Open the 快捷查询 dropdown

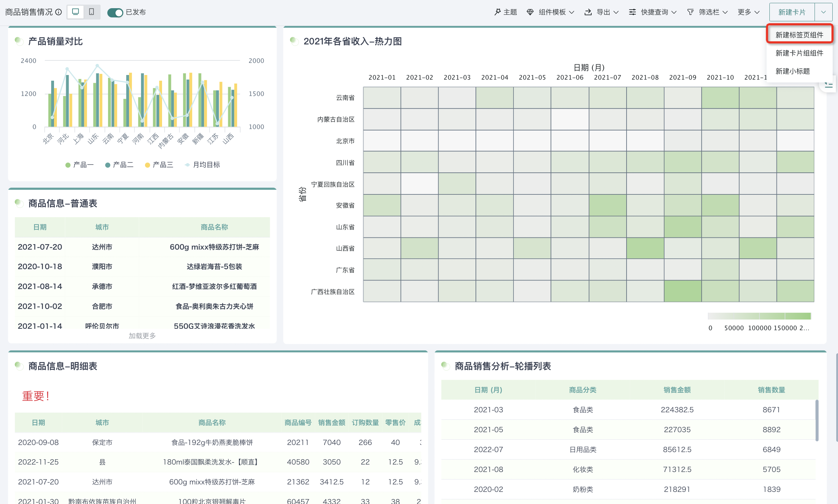652,12
